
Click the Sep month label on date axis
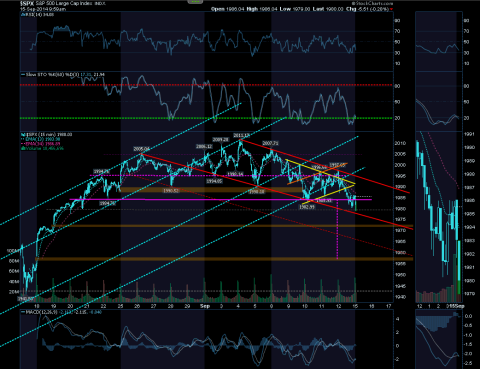tap(205, 306)
